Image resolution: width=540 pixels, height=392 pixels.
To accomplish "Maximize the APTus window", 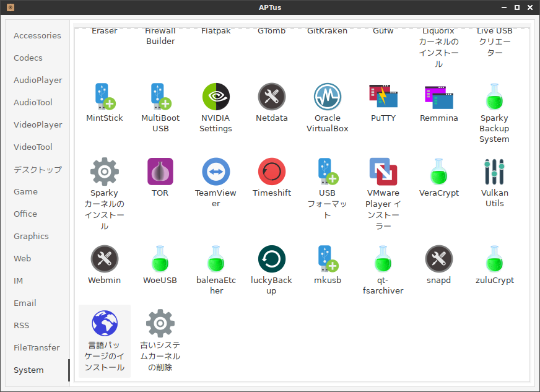I will (517, 7).
